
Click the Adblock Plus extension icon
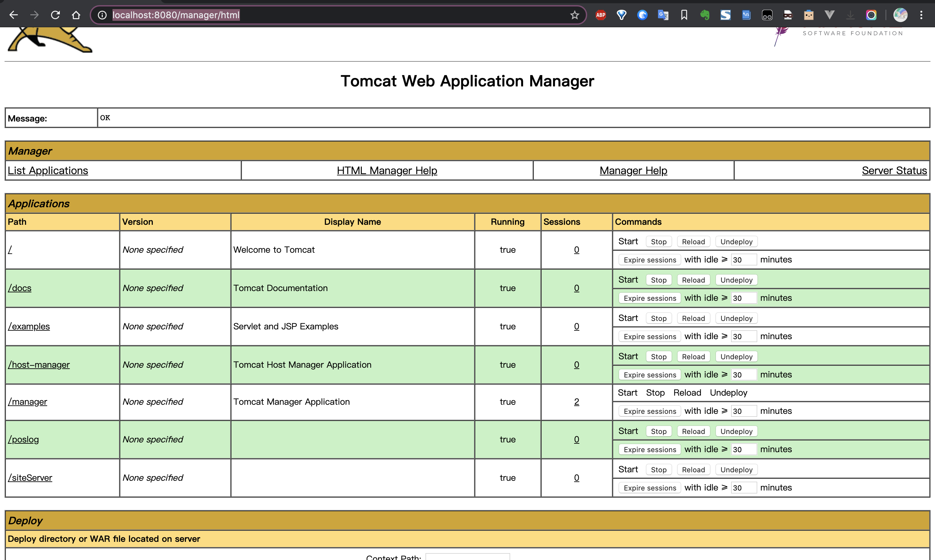tap(600, 15)
